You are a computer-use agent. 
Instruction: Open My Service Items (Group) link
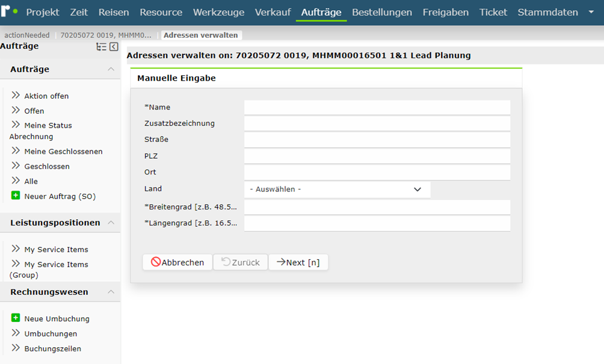(49, 270)
